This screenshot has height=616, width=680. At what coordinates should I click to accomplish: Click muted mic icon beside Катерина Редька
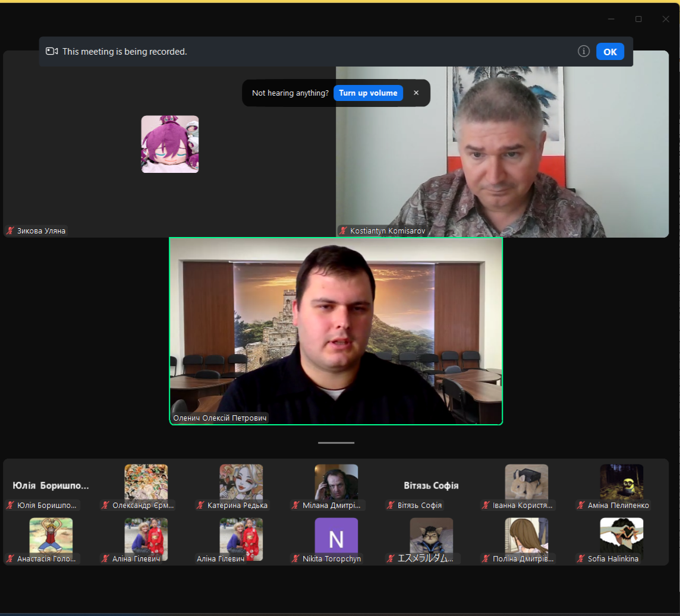(200, 506)
